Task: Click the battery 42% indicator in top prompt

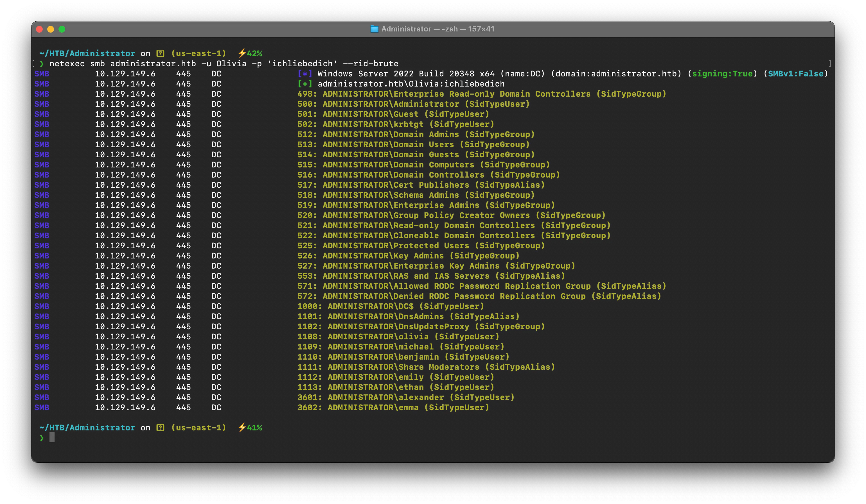Action: click(250, 53)
